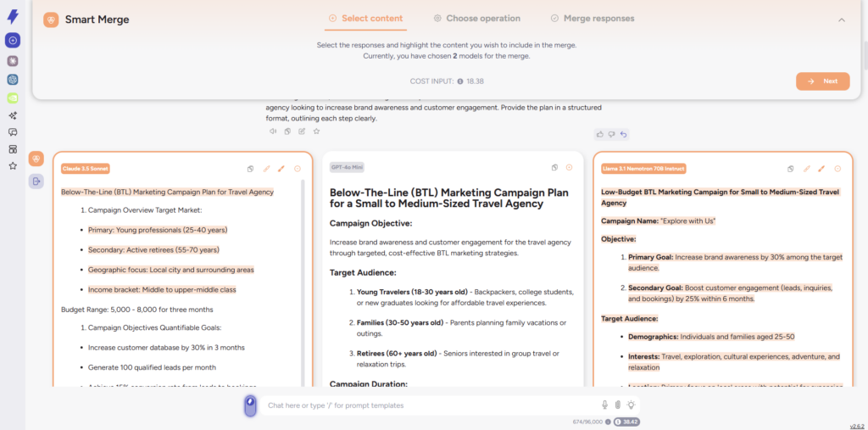
Task: Click the exit merge icon below Smart Merge
Action: [36, 181]
